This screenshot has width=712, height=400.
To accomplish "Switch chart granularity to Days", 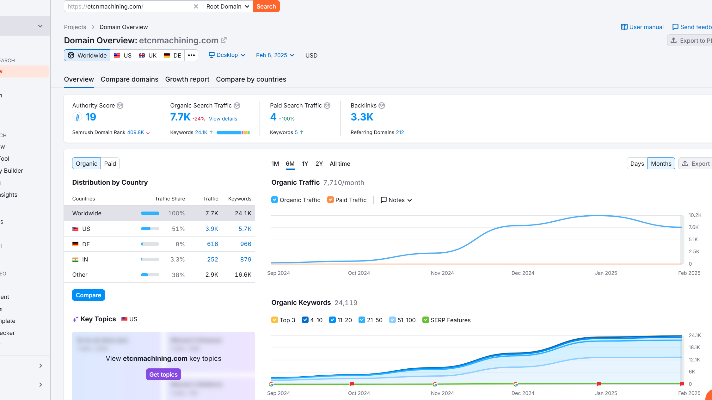I will pyautogui.click(x=637, y=164).
